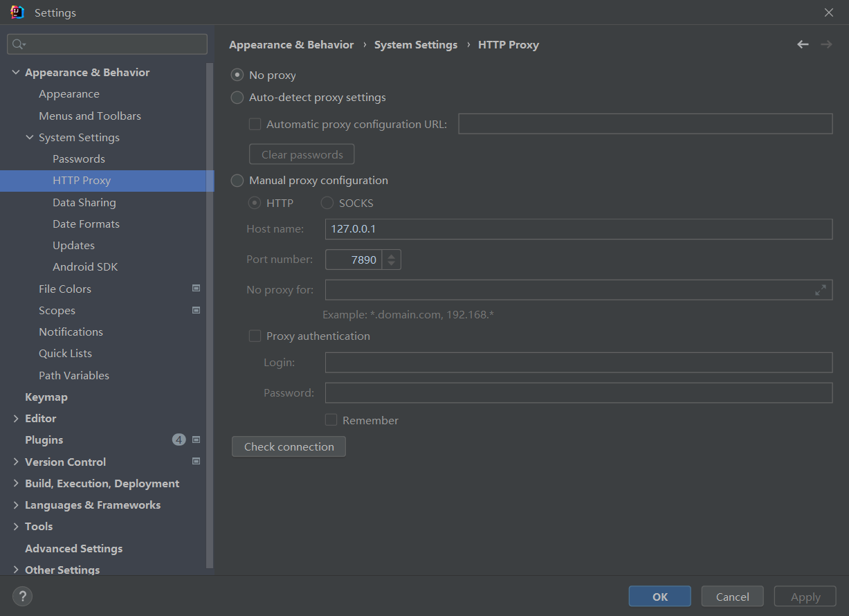Click the project-level icon beside File Colors
Viewport: 849px width, 616px height.
(x=196, y=289)
